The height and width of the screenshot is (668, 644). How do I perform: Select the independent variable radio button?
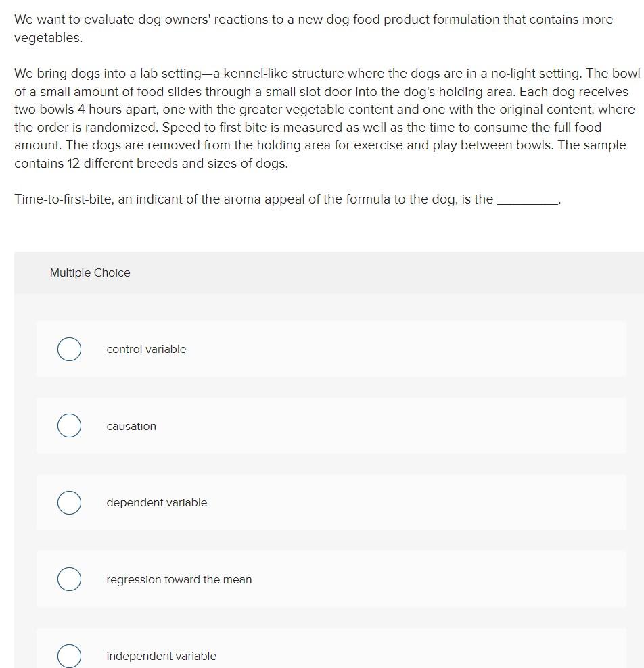click(69, 655)
